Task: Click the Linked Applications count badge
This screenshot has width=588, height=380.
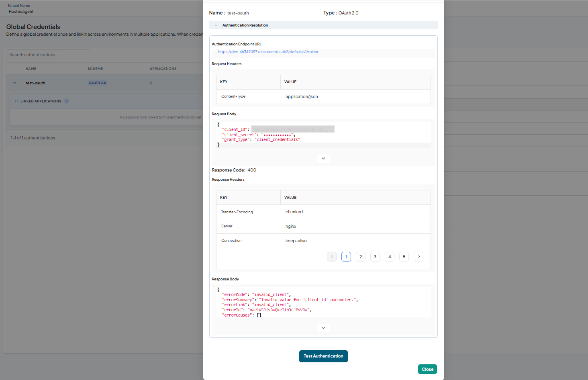Action: [67, 101]
